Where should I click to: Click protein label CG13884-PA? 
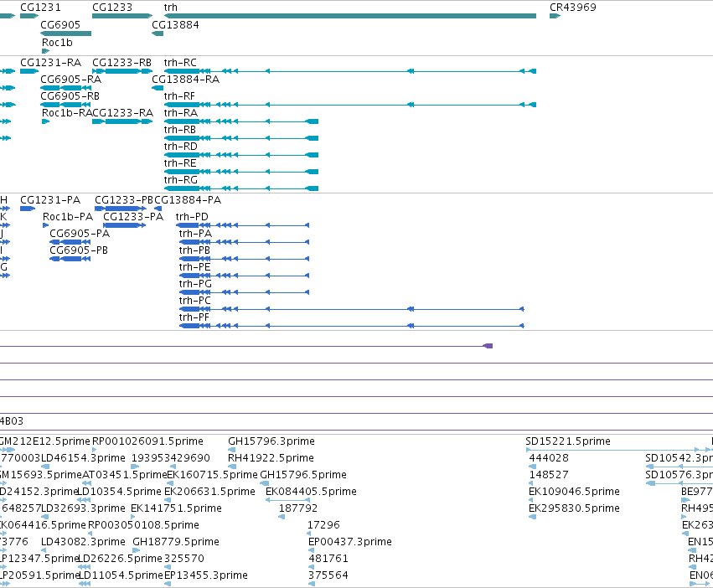click(188, 200)
